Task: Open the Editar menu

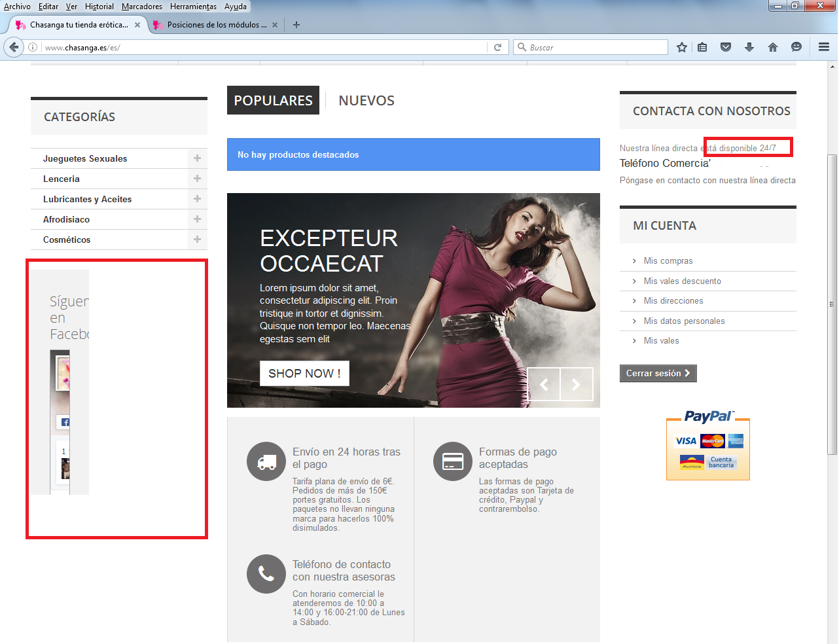Action: point(48,7)
